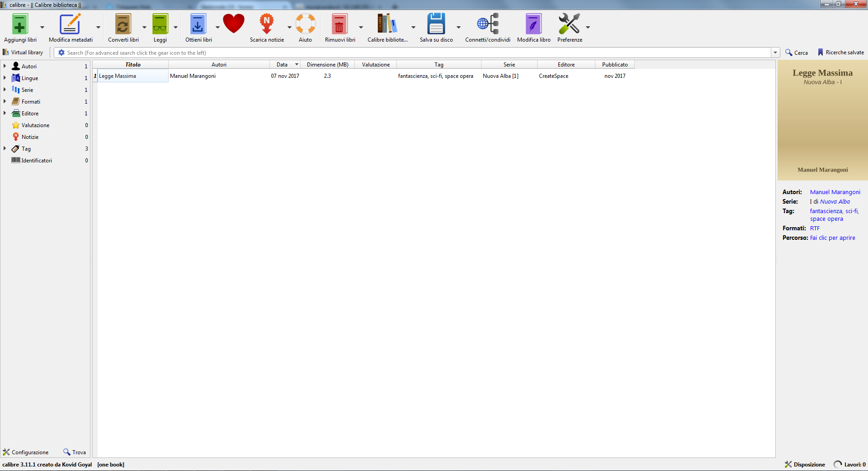Click the Legge Massima cover thumbnail

click(822, 120)
